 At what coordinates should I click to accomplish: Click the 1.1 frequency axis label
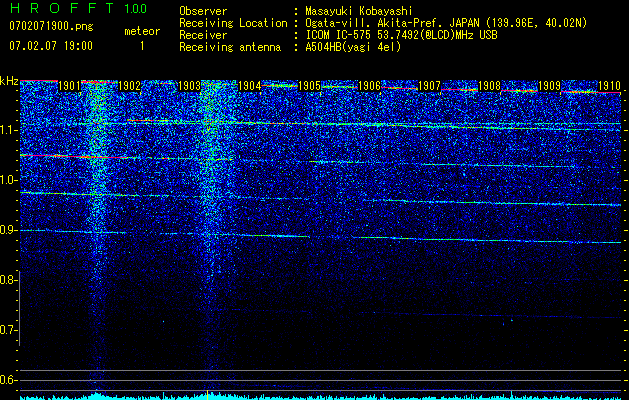tap(8, 130)
